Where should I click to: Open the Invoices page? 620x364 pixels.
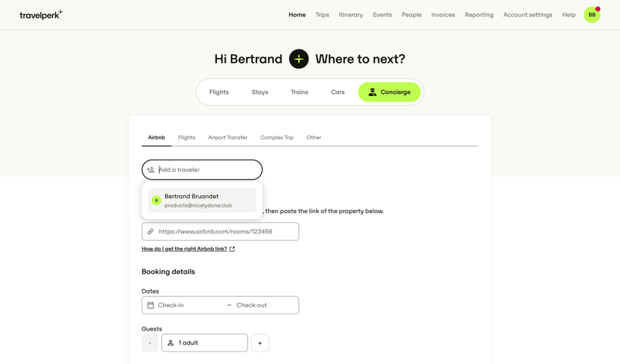pos(443,15)
